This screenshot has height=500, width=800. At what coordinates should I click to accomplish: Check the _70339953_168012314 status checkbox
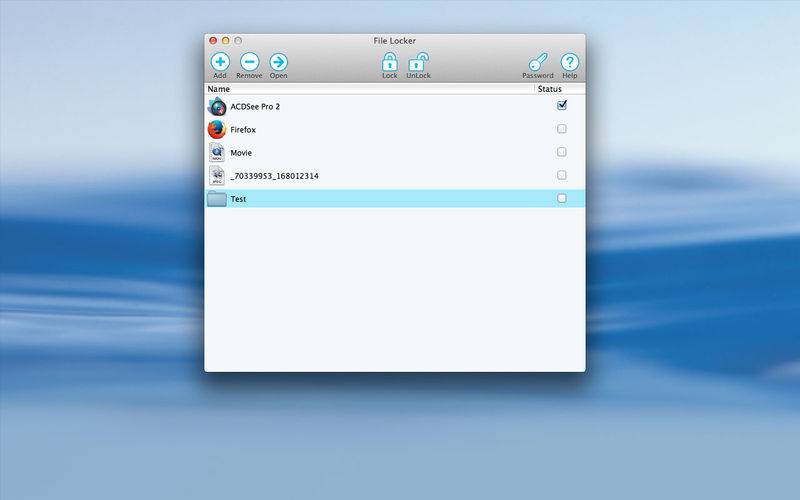tap(562, 175)
